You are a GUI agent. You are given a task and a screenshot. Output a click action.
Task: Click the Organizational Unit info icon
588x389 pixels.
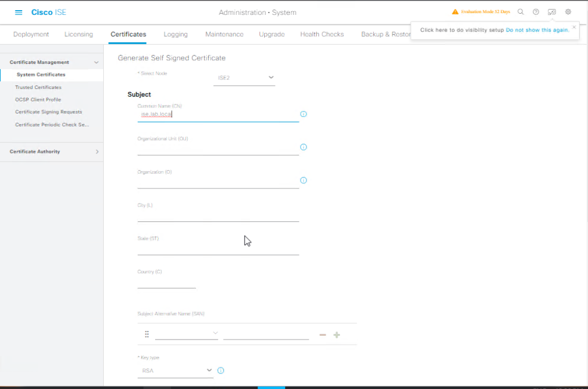point(304,147)
